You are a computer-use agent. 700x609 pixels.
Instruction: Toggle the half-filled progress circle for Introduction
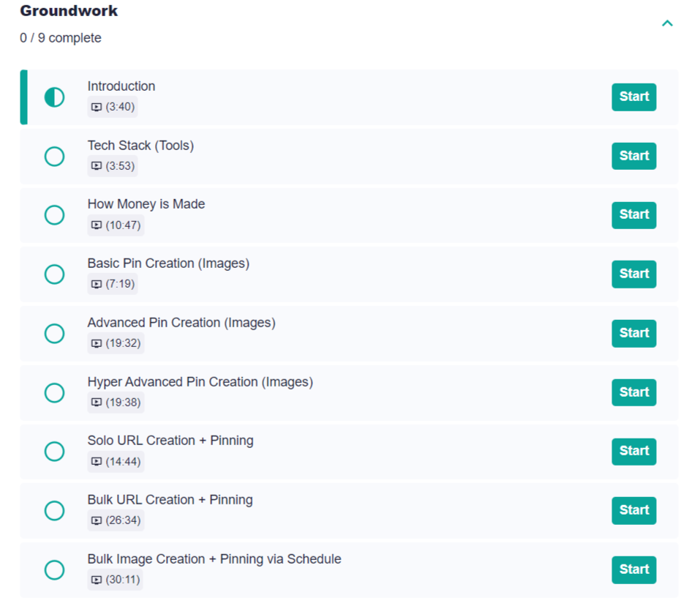[x=55, y=97]
